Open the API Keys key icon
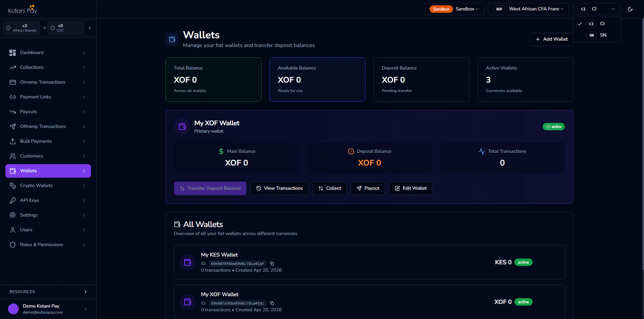 [x=12, y=200]
